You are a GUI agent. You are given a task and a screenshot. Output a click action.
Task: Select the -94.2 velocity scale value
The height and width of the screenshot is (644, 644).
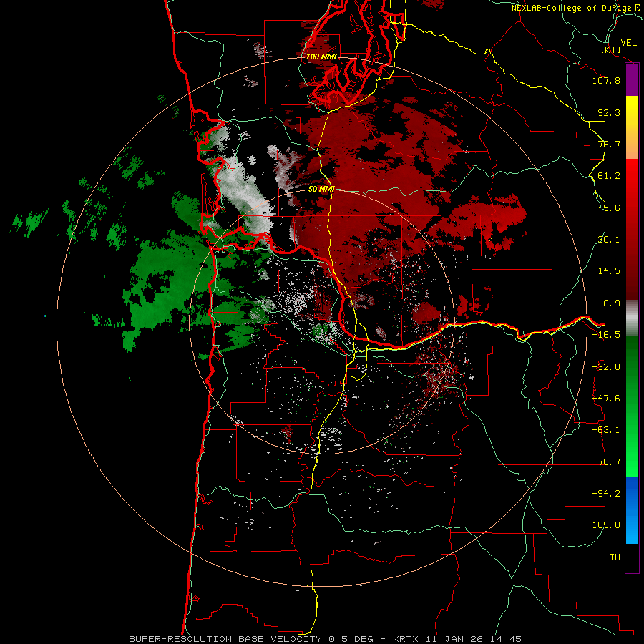[x=606, y=493]
